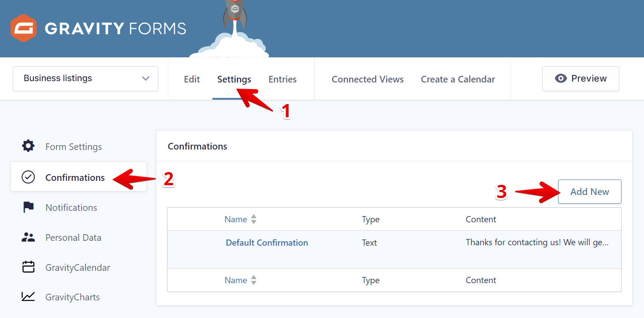Click the GravityCharts line chart icon
The width and height of the screenshot is (644, 318).
pyautogui.click(x=28, y=297)
